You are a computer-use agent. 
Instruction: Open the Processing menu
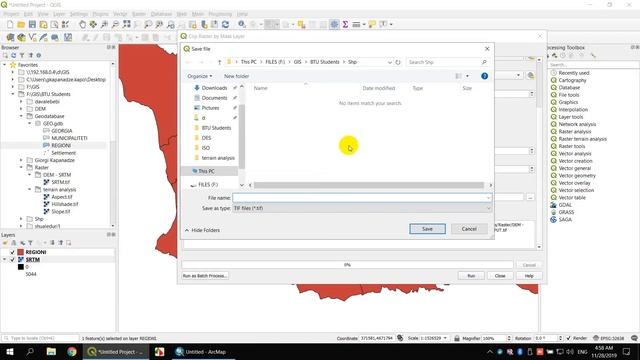click(220, 14)
